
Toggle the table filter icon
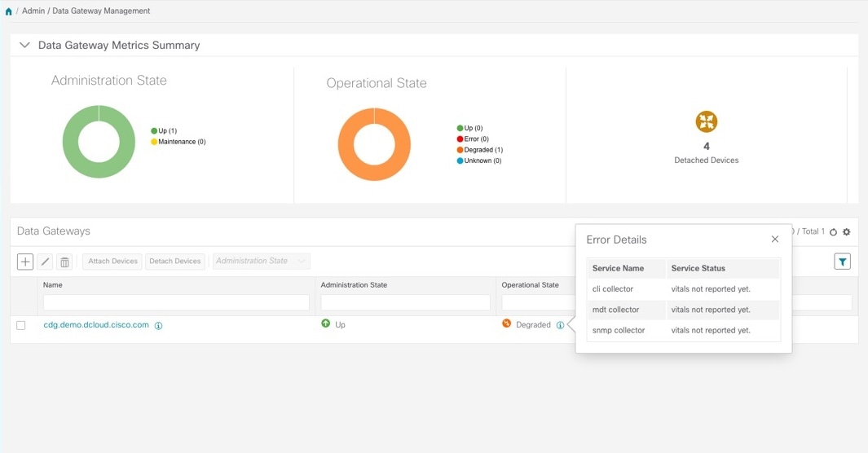pos(843,262)
